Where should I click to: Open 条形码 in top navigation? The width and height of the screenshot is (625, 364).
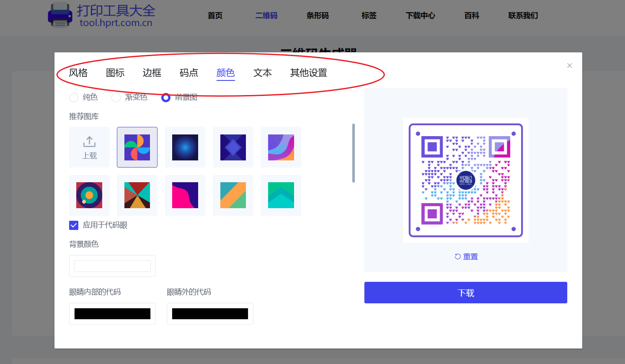tap(318, 15)
